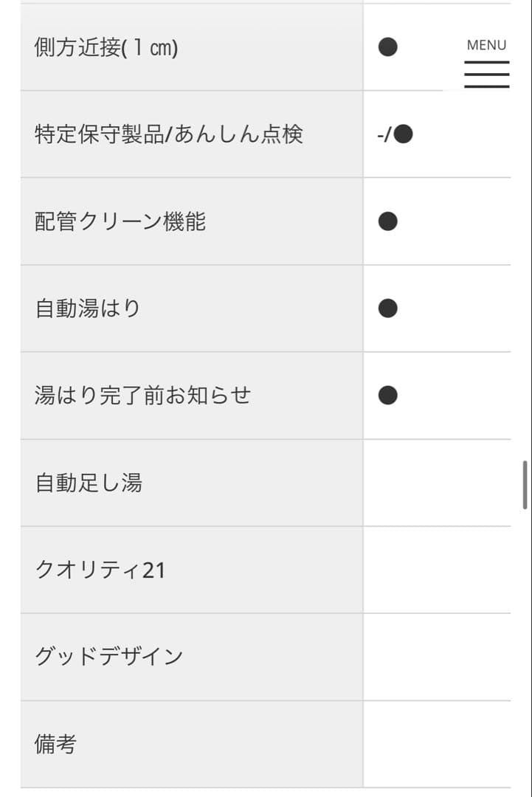Image resolution: width=532 pixels, height=797 pixels.
Task: Click the dot indicator for 配管クリーン機能
Action: pyautogui.click(x=387, y=221)
